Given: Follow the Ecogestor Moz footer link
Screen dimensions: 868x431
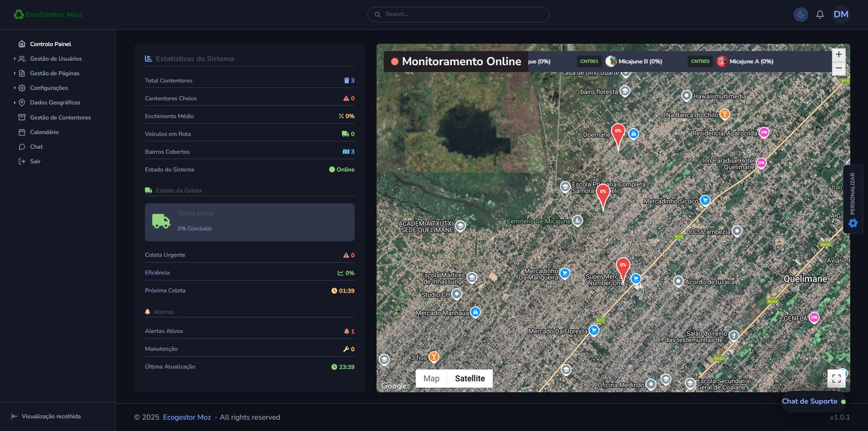Looking at the screenshot, I should (187, 417).
